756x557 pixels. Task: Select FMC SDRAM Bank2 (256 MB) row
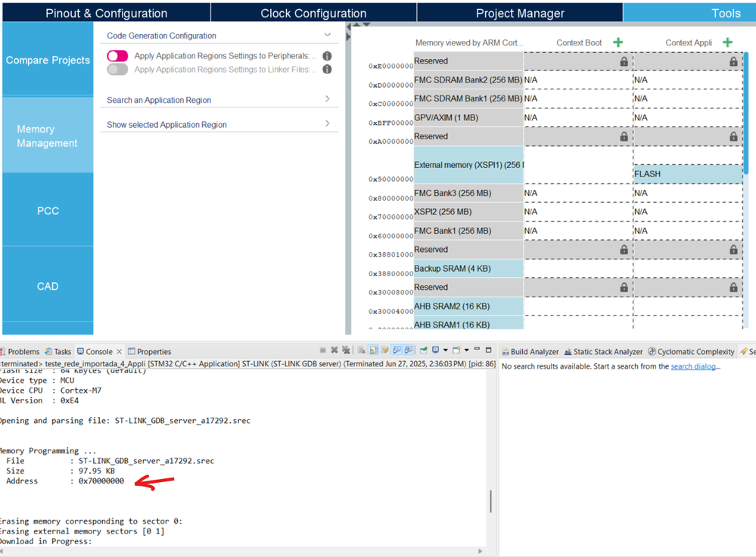[x=468, y=80]
